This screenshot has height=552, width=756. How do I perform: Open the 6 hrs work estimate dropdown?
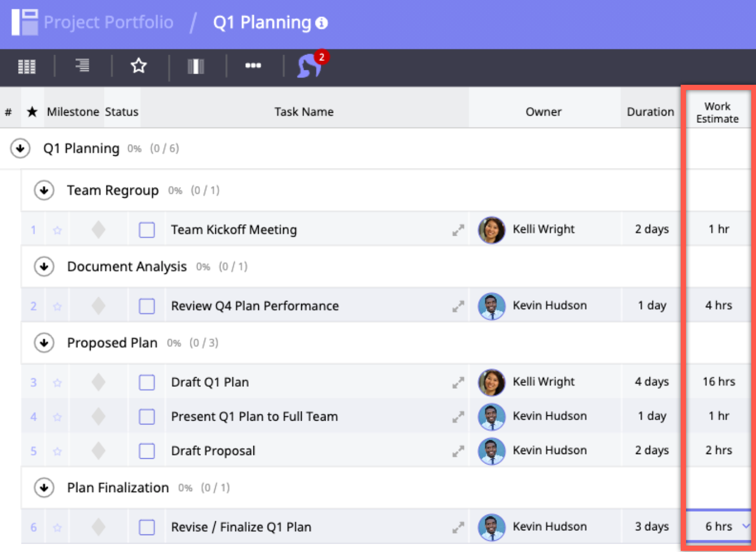click(745, 526)
